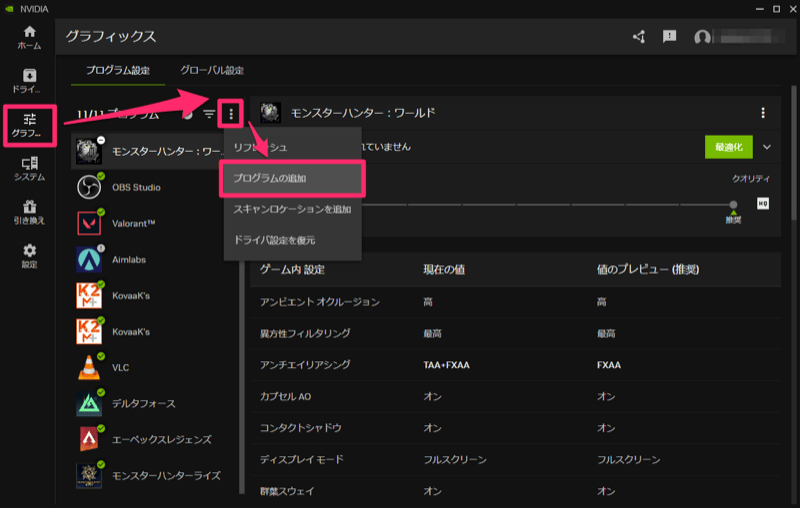800x508 pixels.
Task: Select Valorant™ in program list
Action: coord(155,223)
